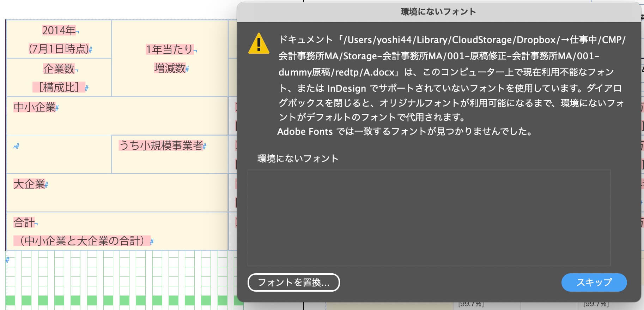Click the 増減数 text in table
The width and height of the screenshot is (644, 310).
click(169, 68)
